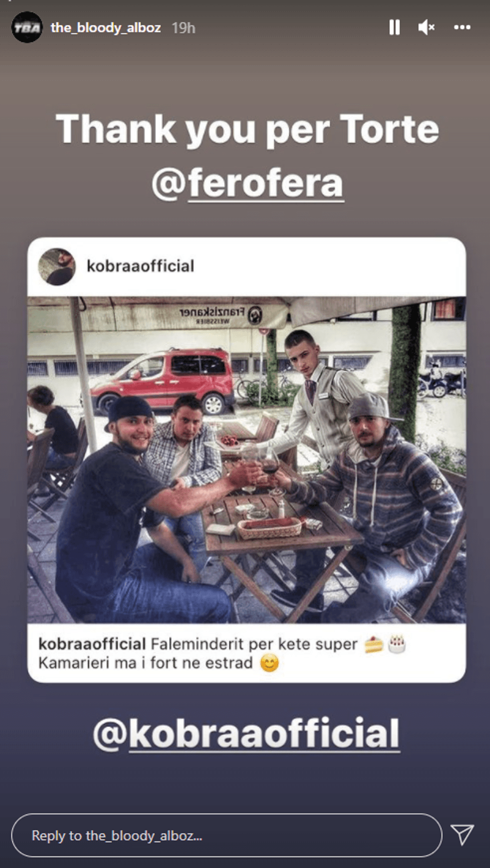Open the three-dot more options menu
The image size is (490, 868).
462,28
